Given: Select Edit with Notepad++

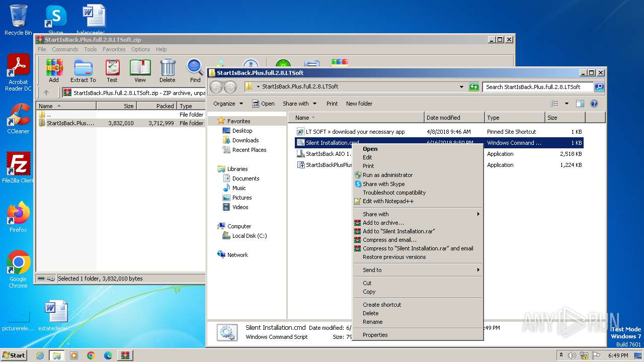Looking at the screenshot, I should pos(418,201).
